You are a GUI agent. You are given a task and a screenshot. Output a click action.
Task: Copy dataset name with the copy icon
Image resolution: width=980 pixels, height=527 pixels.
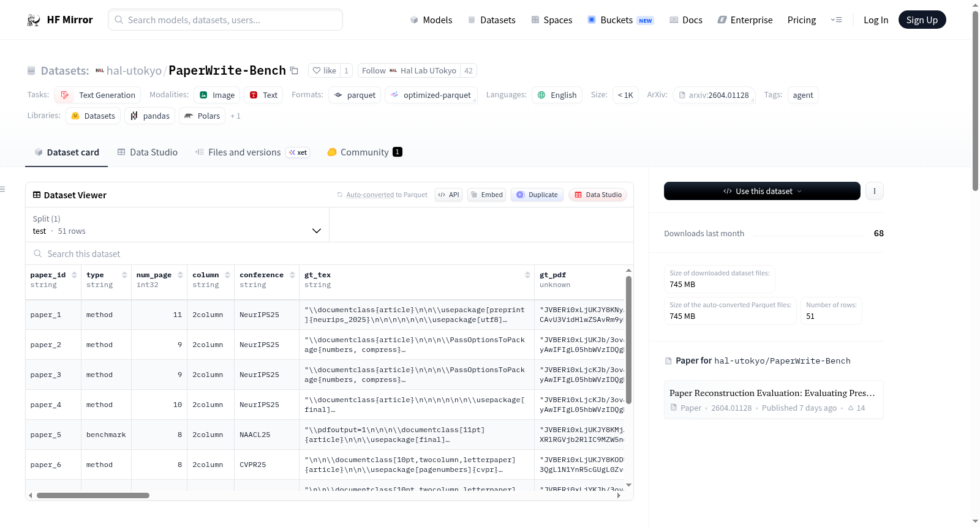(294, 70)
